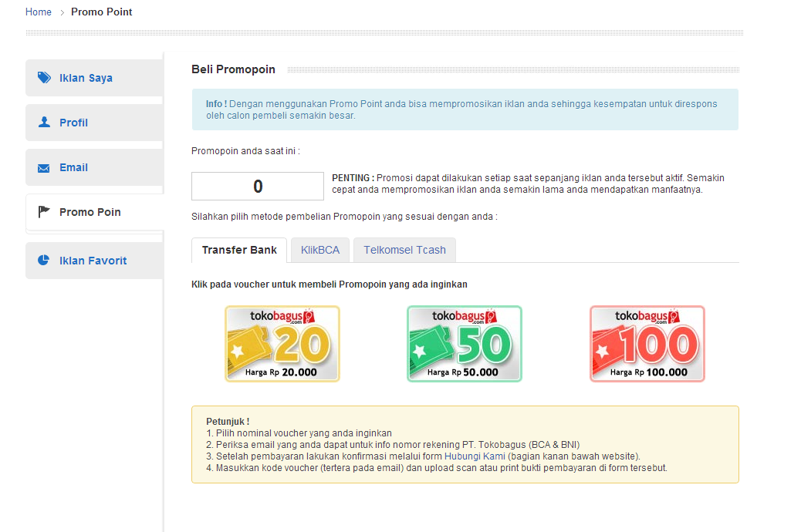
Task: Switch to the Telkomsel Tcash tab
Action: (405, 250)
